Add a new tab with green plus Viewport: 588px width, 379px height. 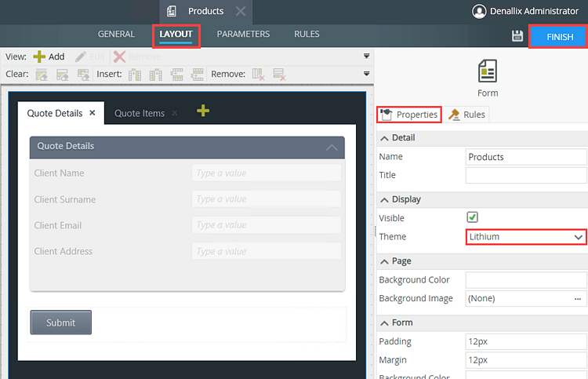(203, 111)
